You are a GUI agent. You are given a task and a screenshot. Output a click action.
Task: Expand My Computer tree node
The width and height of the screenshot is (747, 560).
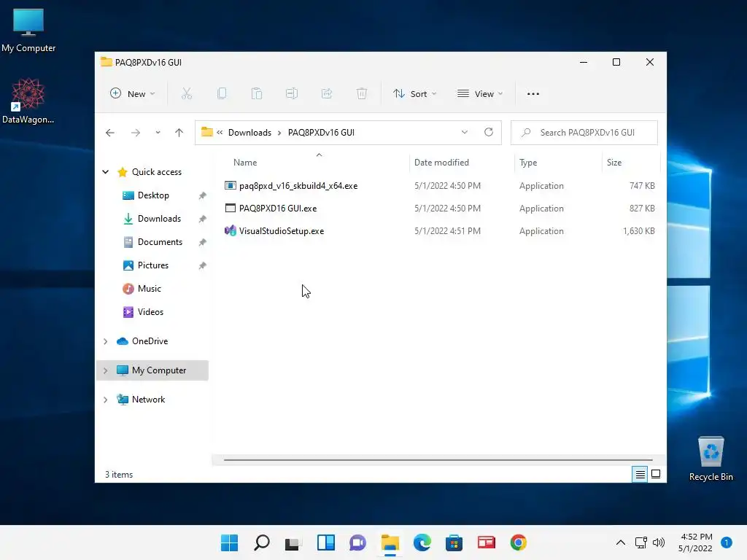tap(105, 370)
